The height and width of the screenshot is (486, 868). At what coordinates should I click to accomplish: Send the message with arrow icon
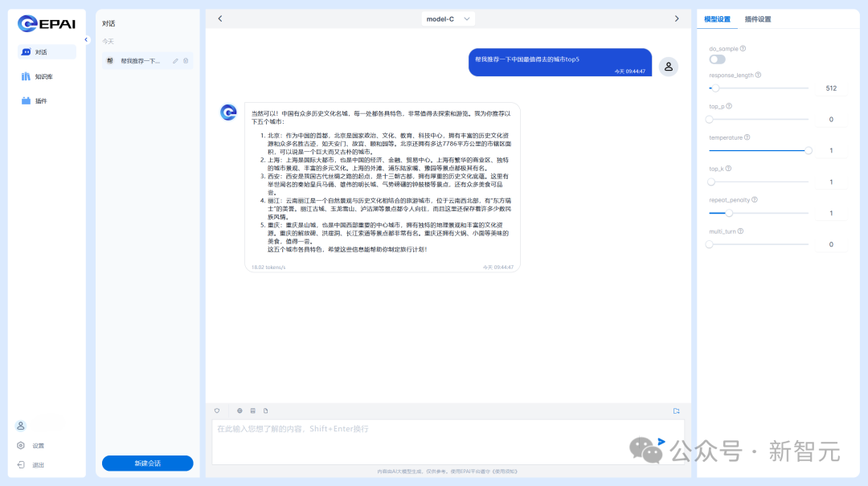click(661, 441)
